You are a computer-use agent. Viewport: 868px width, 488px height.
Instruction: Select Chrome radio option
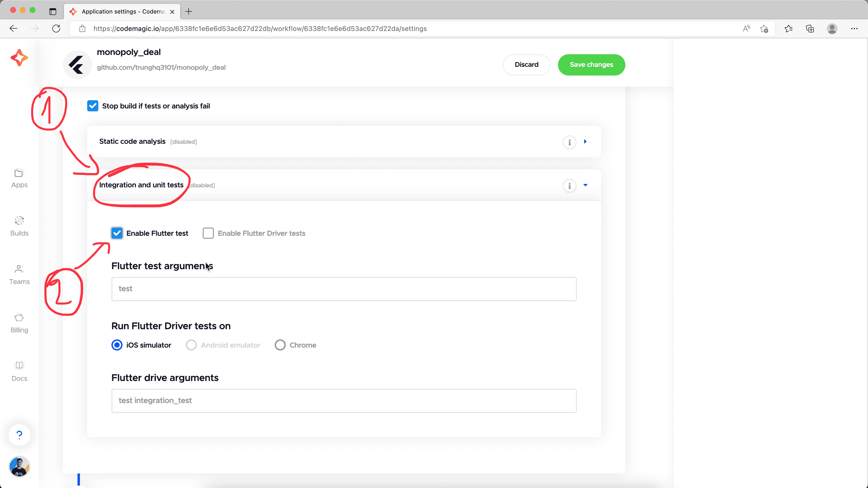280,345
